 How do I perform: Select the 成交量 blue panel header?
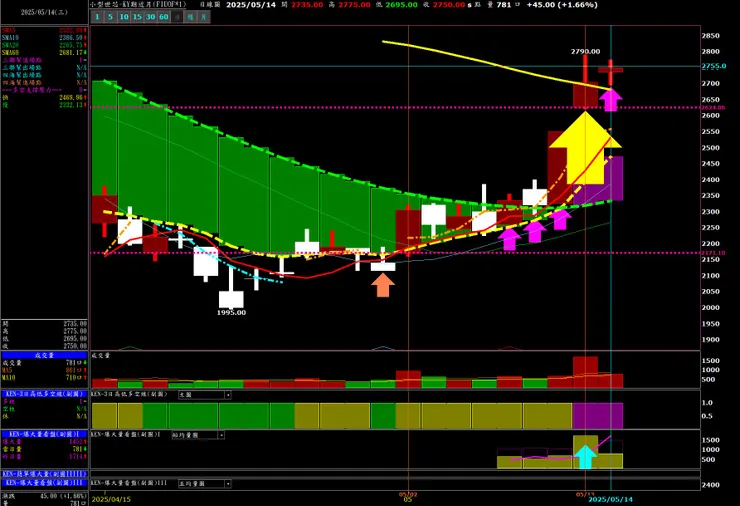click(x=44, y=355)
